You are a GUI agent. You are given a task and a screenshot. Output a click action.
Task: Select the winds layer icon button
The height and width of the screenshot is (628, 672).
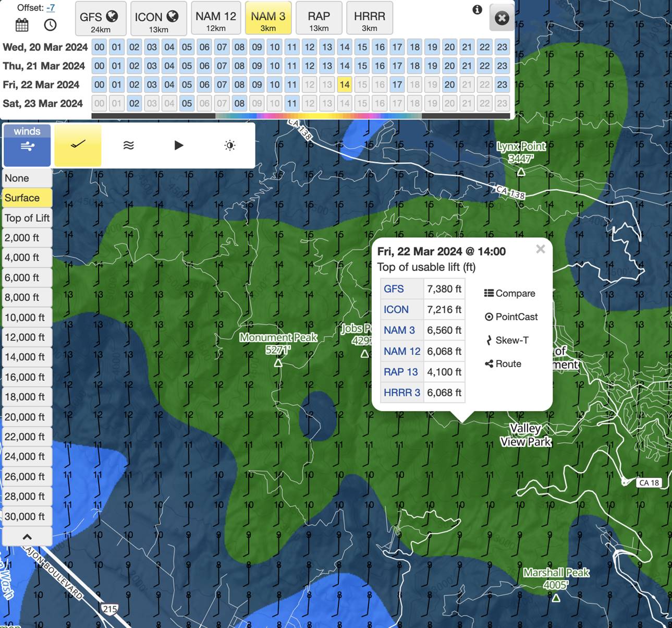(27, 146)
